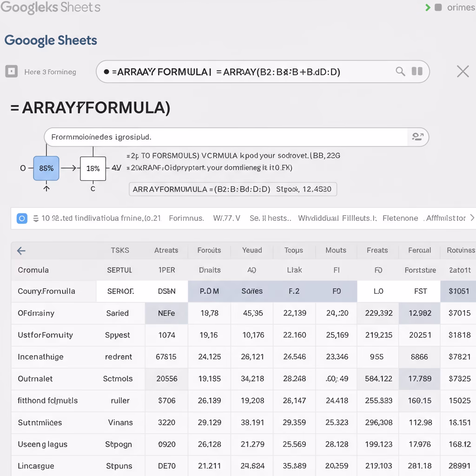
Task: Click the TSKS column header
Action: (120, 251)
